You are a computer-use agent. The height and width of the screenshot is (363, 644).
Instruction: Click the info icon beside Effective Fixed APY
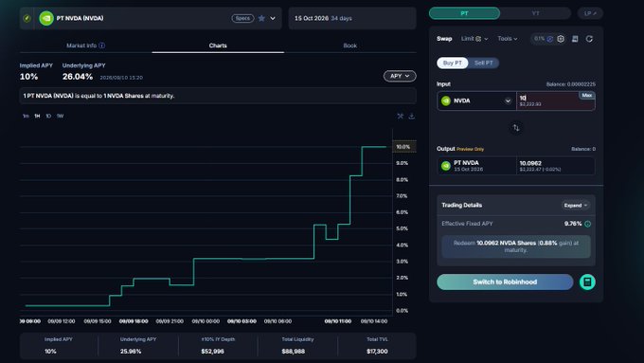coord(588,224)
